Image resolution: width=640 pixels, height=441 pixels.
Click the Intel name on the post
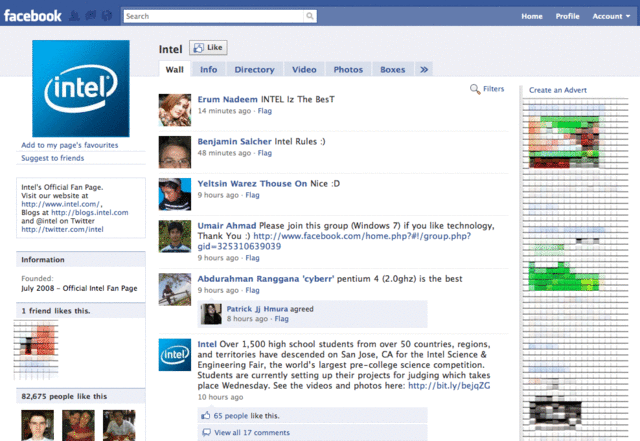(x=207, y=344)
